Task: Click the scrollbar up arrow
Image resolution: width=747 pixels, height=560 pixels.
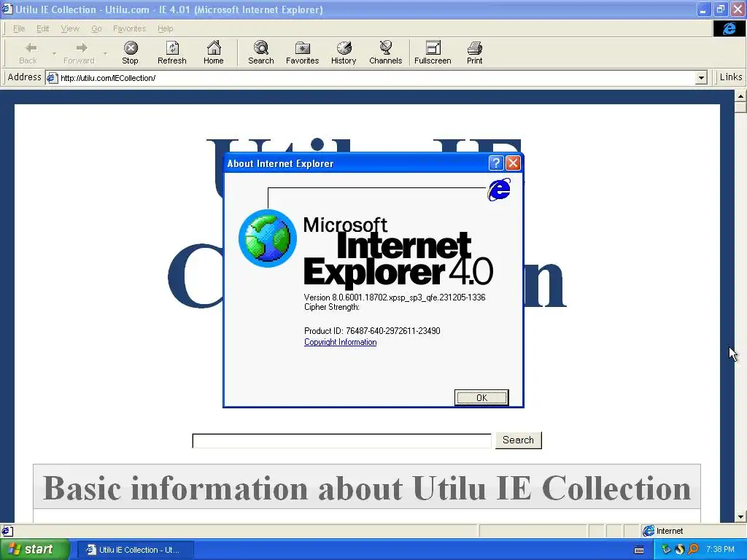Action: click(x=741, y=96)
